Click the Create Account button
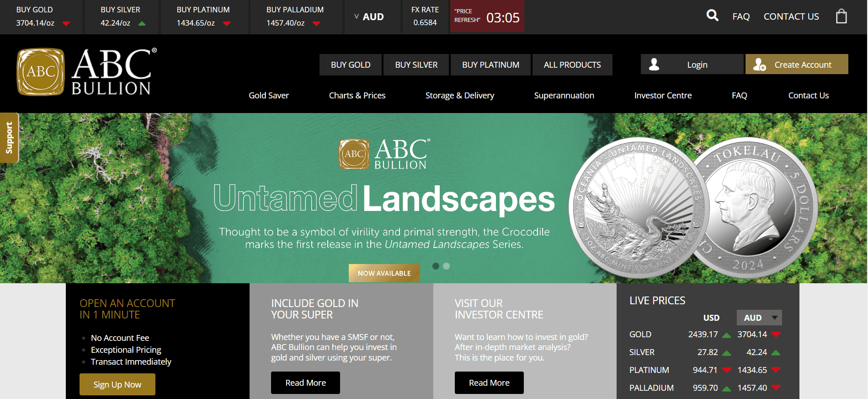 coord(797,64)
